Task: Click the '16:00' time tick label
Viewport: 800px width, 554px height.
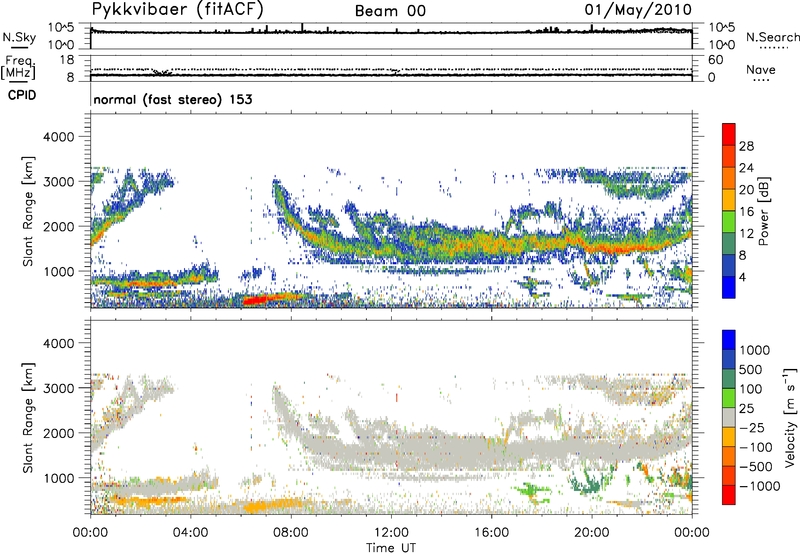Action: [491, 533]
